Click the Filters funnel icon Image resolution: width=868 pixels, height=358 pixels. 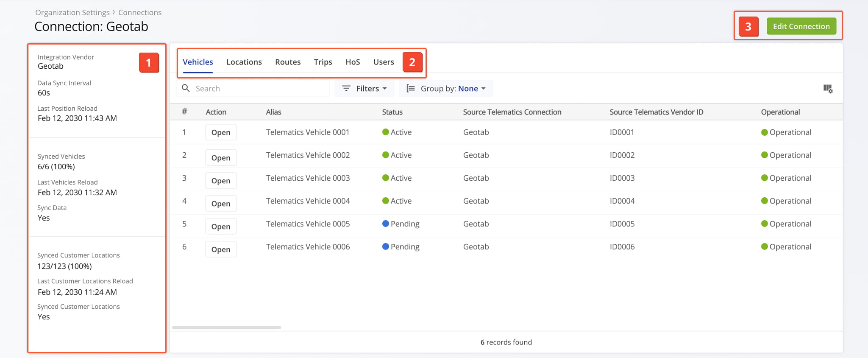(x=346, y=88)
